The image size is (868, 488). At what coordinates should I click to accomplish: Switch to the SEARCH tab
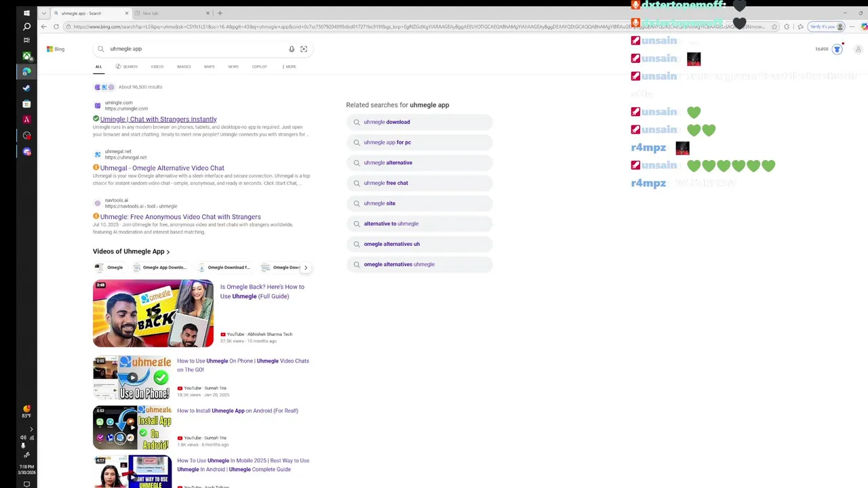tap(127, 66)
